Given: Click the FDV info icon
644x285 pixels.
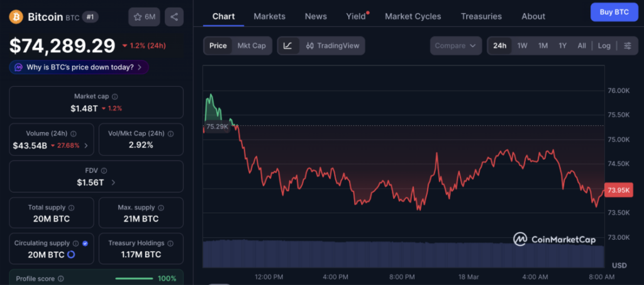Looking at the screenshot, I should 105,170.
